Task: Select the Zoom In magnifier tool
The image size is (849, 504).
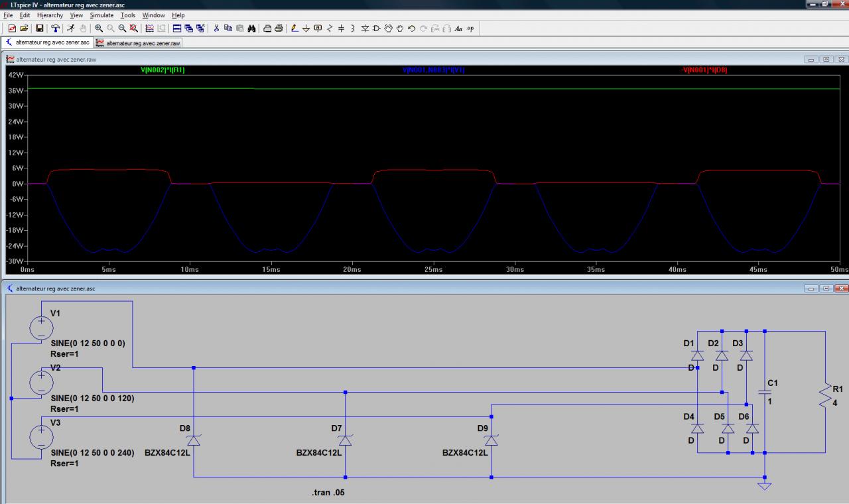Action: (x=99, y=29)
